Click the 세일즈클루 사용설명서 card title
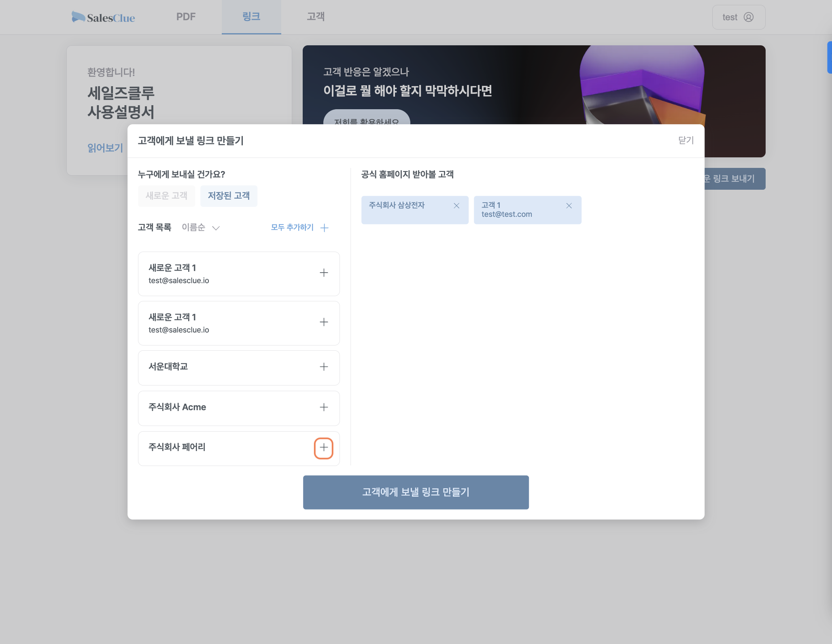 (121, 103)
